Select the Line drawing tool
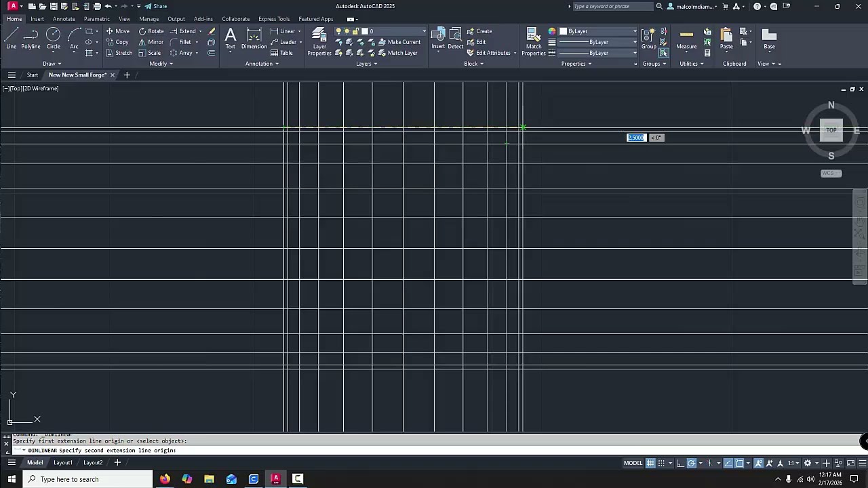Viewport: 868px width, 488px height. click(11, 39)
